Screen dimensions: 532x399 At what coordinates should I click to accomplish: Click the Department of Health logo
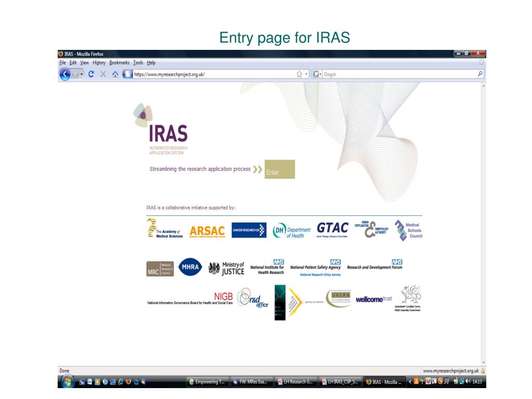(x=291, y=231)
